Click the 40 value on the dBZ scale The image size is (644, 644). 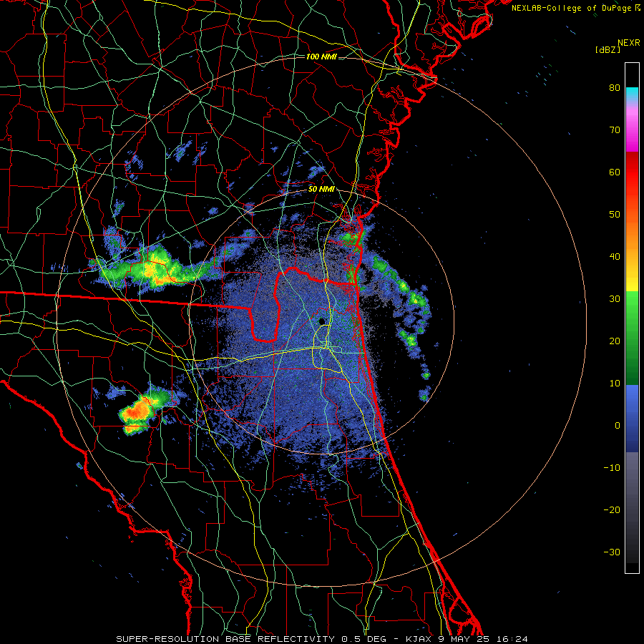(615, 257)
